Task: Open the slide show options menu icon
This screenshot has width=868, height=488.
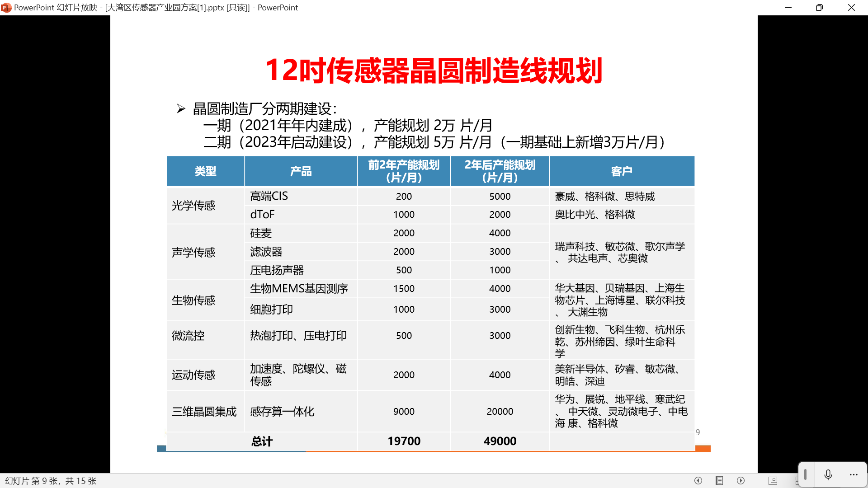Action: pyautogui.click(x=719, y=480)
